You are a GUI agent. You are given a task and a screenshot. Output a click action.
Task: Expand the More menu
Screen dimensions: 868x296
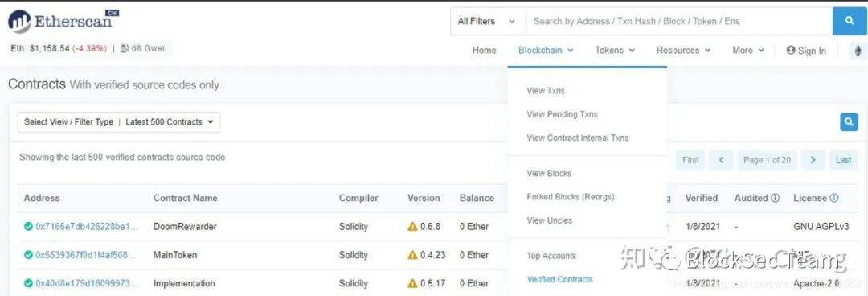click(748, 51)
